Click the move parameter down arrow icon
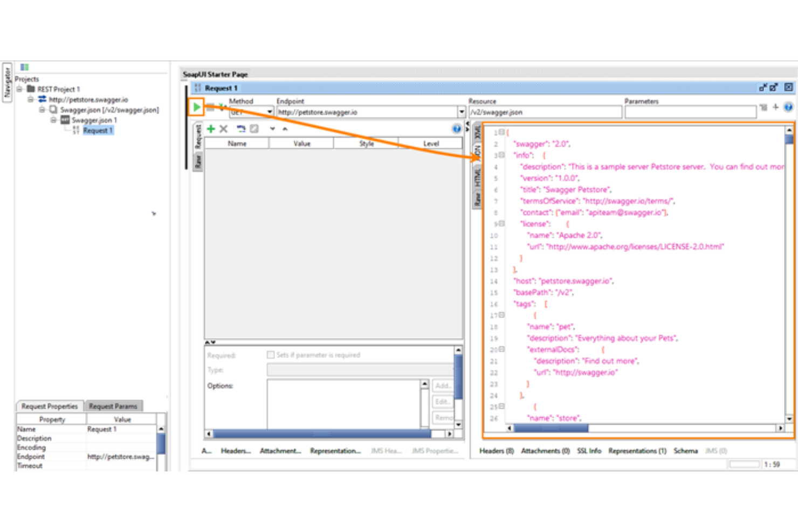Viewport: 798px width, 532px height. pos(272,129)
